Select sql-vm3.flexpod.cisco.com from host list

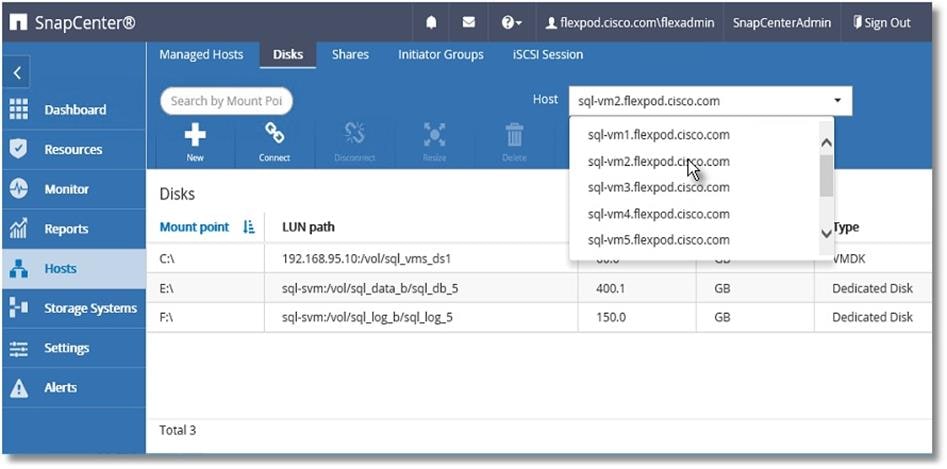[x=658, y=187]
